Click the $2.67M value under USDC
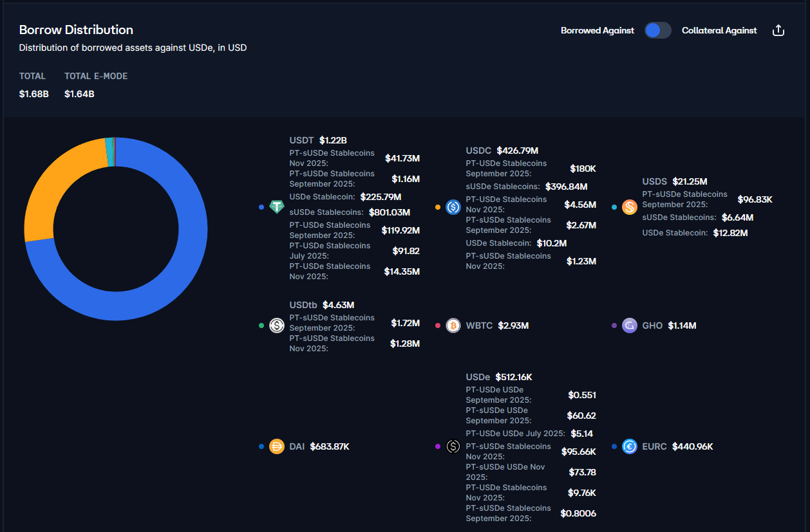The height and width of the screenshot is (532, 810). [581, 225]
